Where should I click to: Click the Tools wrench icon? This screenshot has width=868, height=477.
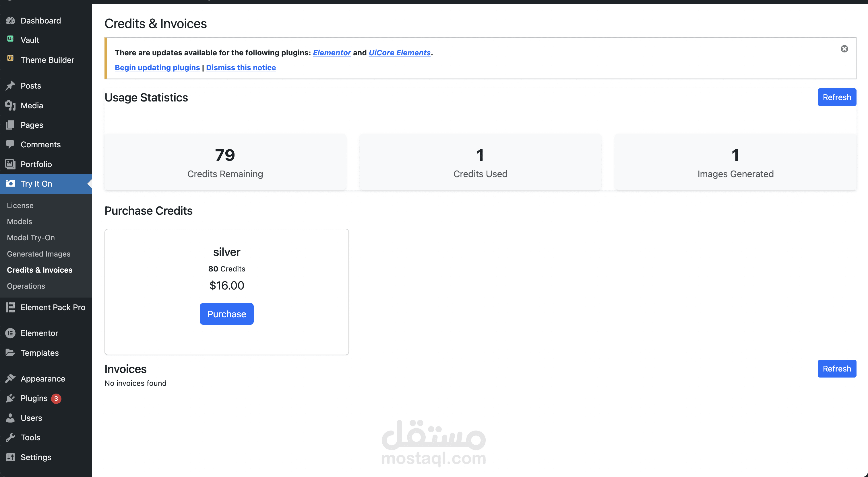10,437
